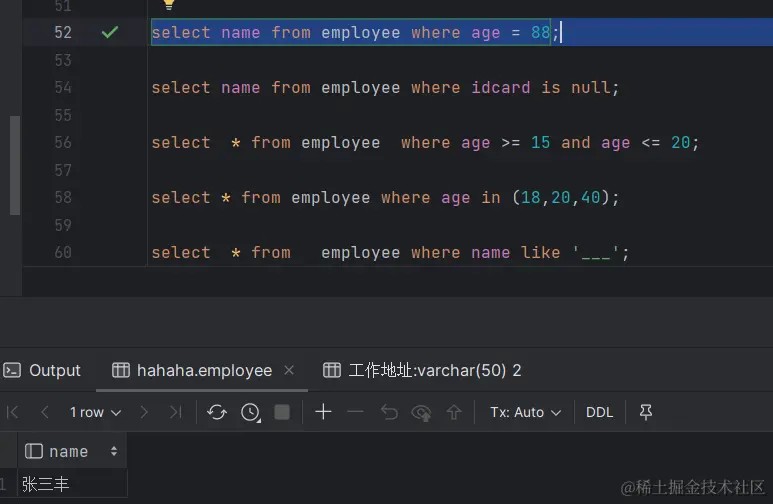This screenshot has height=504, width=773.
Task: Click the name column header
Action: pos(71,451)
